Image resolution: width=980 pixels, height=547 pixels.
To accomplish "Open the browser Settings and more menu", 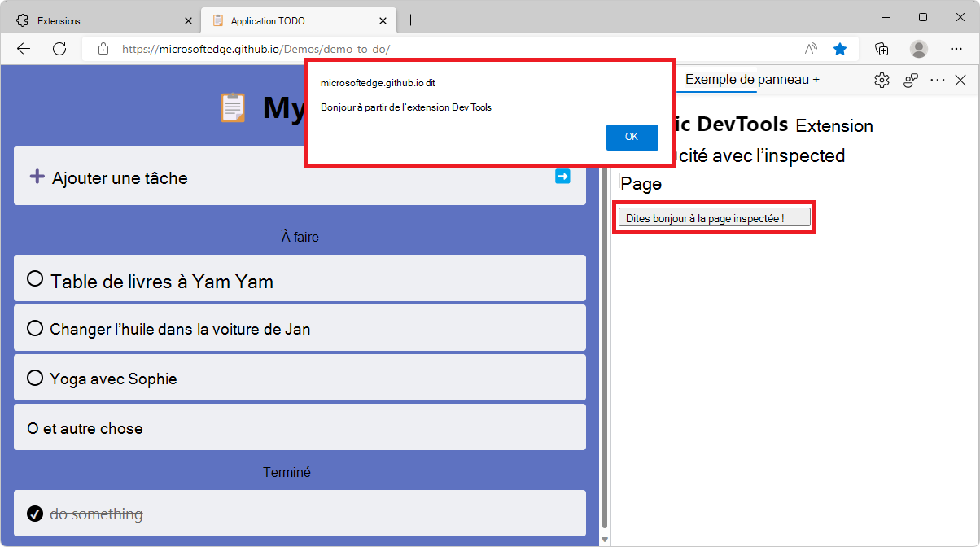I will tap(956, 49).
